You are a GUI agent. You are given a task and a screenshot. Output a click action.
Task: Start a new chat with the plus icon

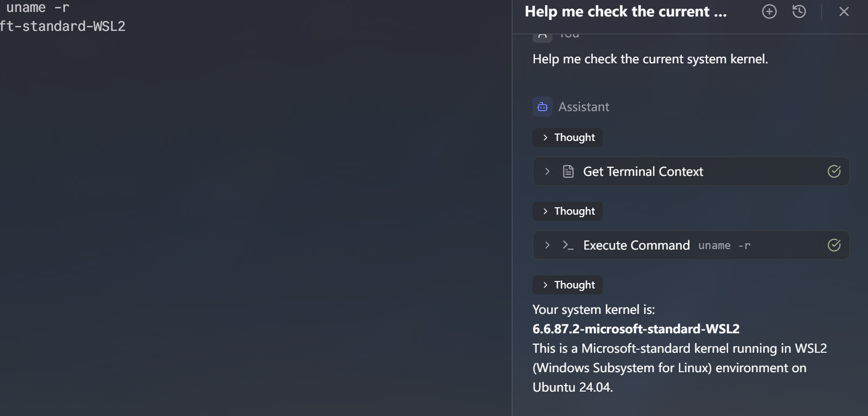(769, 11)
